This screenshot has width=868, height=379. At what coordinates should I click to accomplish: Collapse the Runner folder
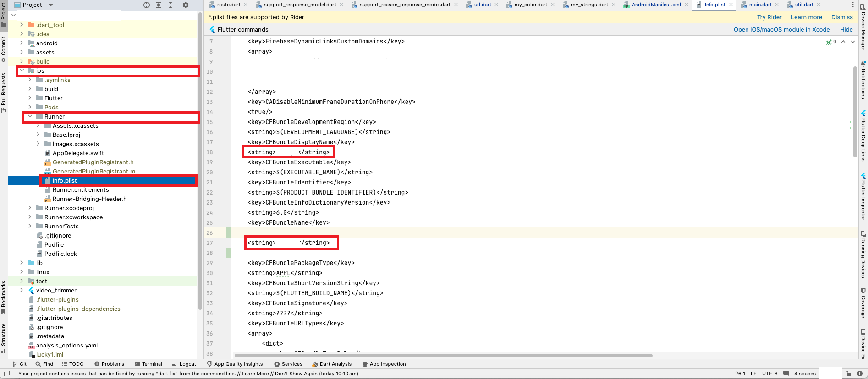click(x=30, y=116)
